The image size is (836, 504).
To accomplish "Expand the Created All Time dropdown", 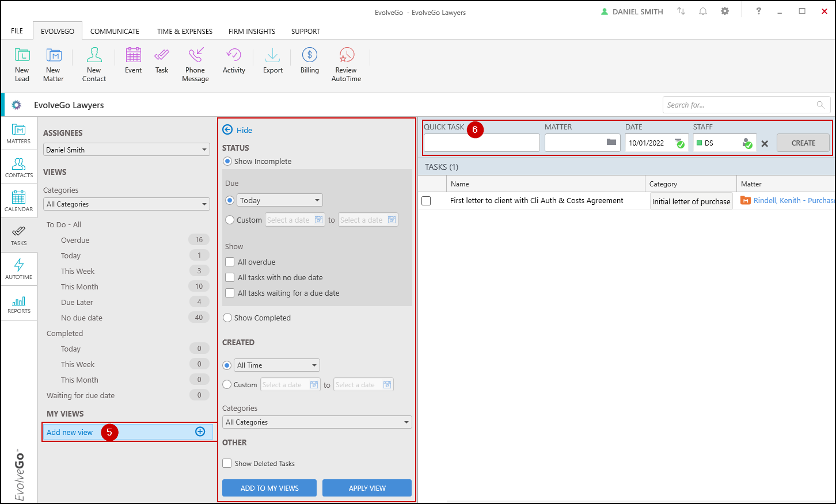I will 277,365.
